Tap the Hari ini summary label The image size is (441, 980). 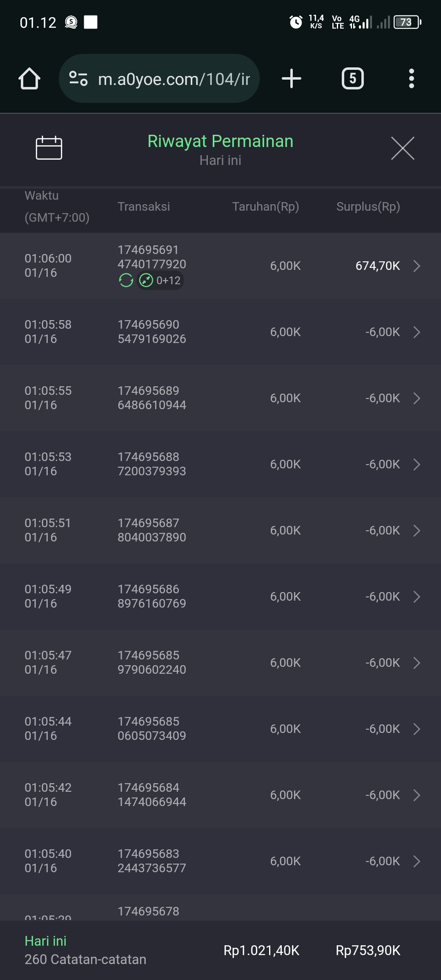pyautogui.click(x=45, y=941)
